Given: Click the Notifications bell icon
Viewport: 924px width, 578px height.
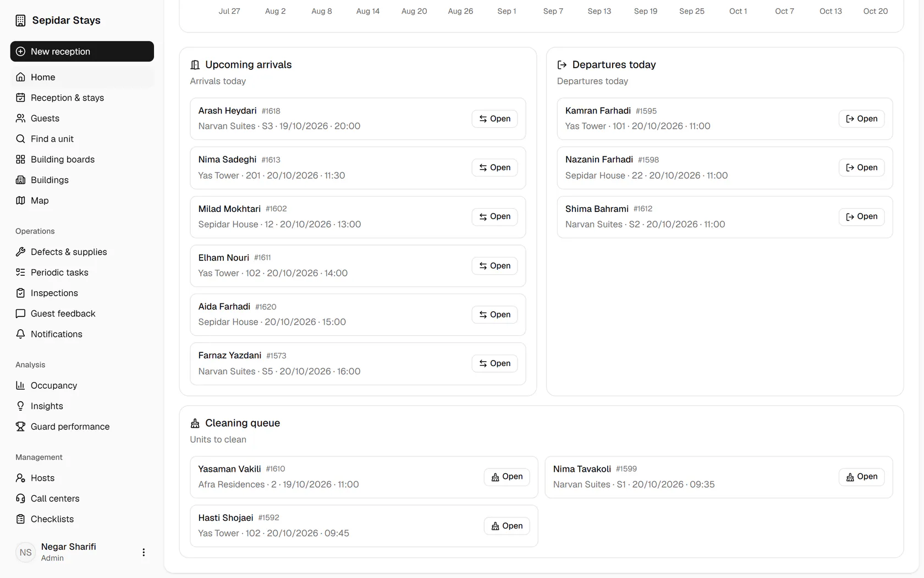Looking at the screenshot, I should [20, 334].
